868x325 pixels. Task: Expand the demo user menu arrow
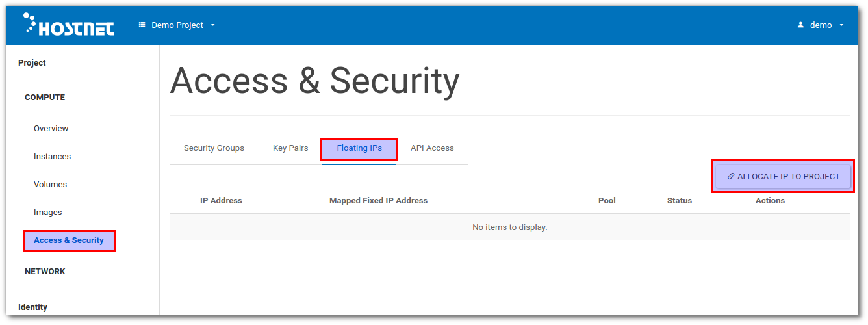[841, 25]
